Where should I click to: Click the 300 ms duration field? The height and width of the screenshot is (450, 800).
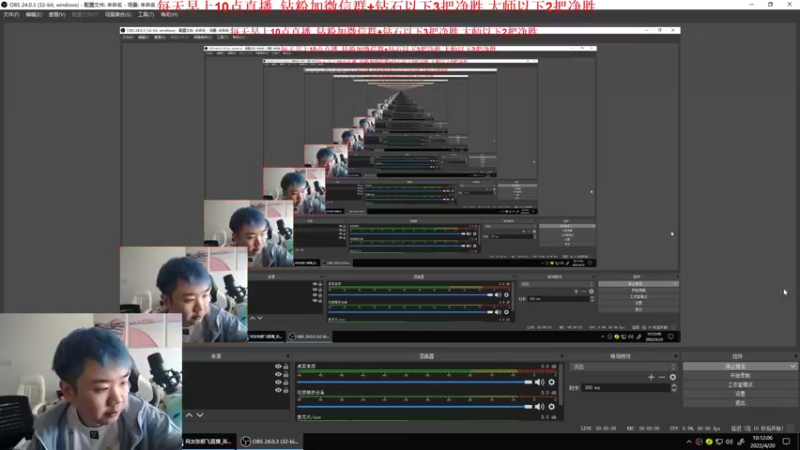pyautogui.click(x=626, y=388)
